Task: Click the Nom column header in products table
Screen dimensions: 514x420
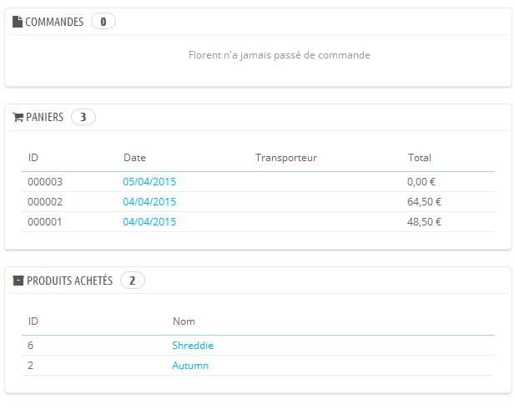Action: tap(184, 321)
